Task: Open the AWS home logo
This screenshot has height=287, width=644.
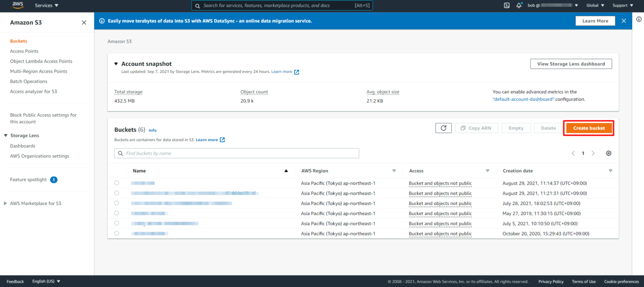Action: tap(18, 5)
